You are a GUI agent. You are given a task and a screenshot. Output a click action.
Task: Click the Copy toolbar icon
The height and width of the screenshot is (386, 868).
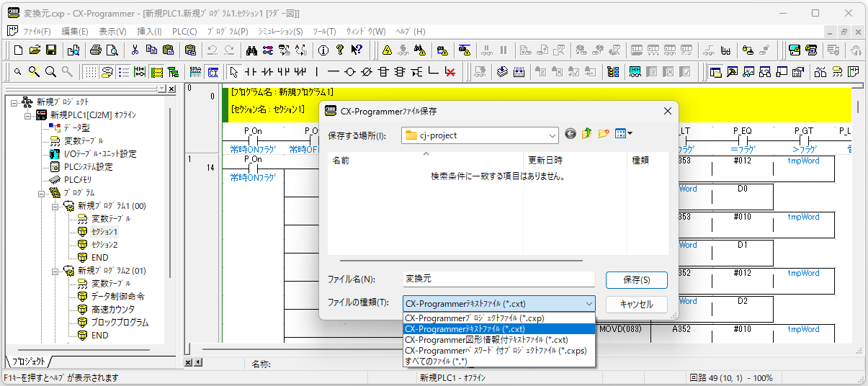tap(151, 50)
